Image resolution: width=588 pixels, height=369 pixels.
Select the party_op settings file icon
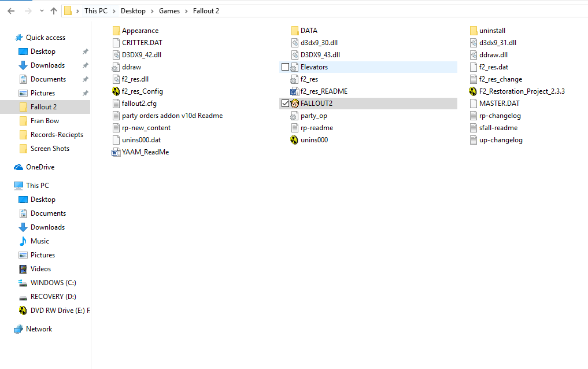tap(294, 116)
